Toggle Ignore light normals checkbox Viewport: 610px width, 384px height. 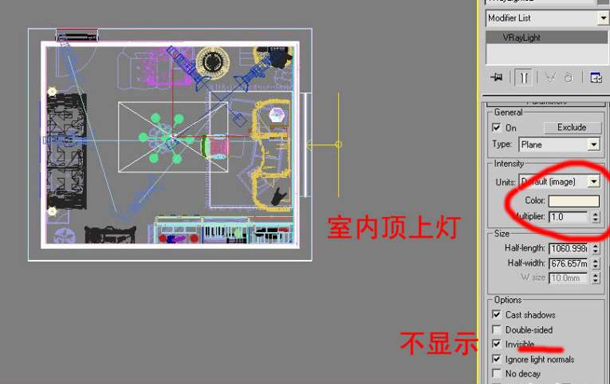point(496,359)
